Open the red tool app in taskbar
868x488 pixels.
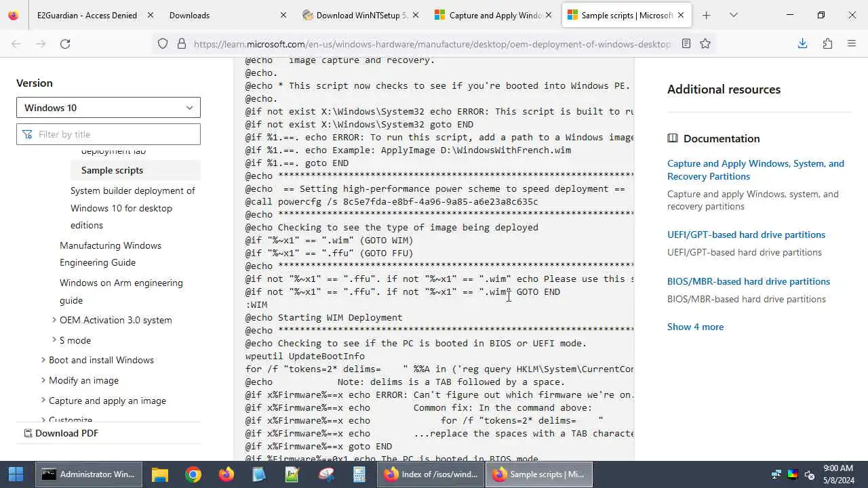[325, 474]
